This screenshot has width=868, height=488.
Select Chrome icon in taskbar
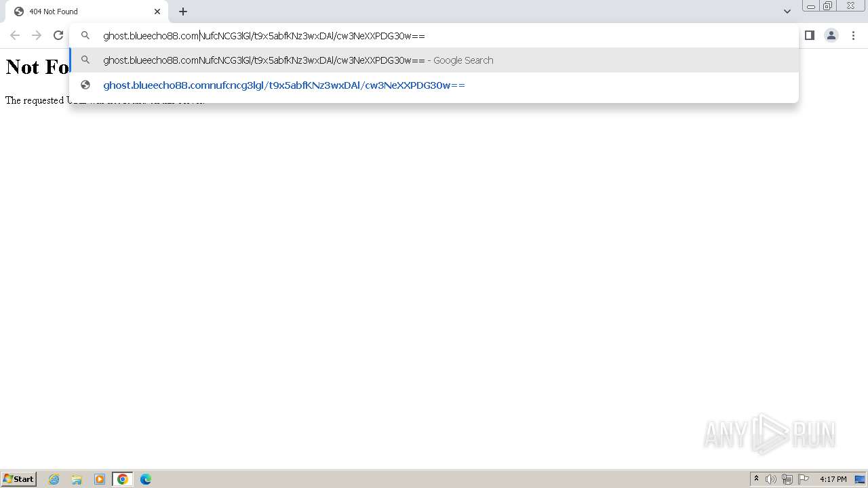[x=123, y=479]
